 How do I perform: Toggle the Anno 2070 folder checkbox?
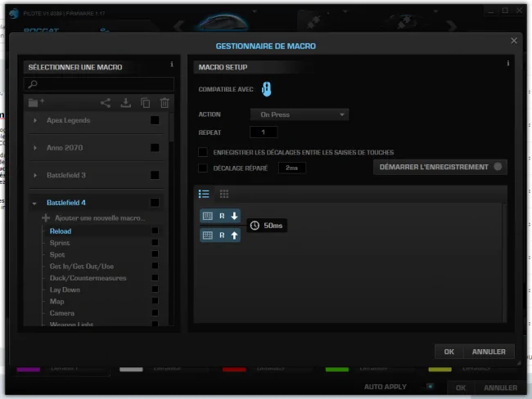point(155,148)
